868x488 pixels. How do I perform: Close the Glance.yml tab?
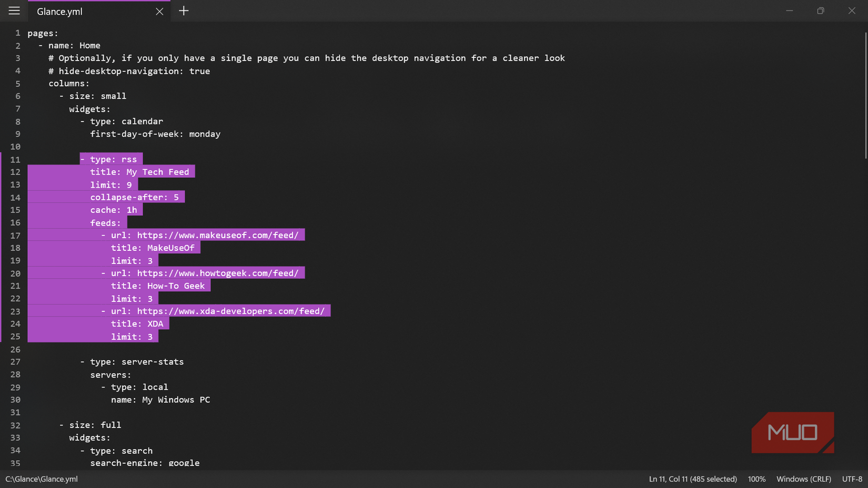(x=159, y=11)
